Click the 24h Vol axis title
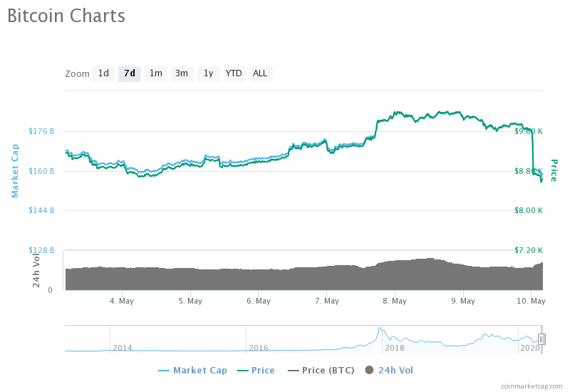Image resolution: width=570 pixels, height=392 pixels. (36, 270)
